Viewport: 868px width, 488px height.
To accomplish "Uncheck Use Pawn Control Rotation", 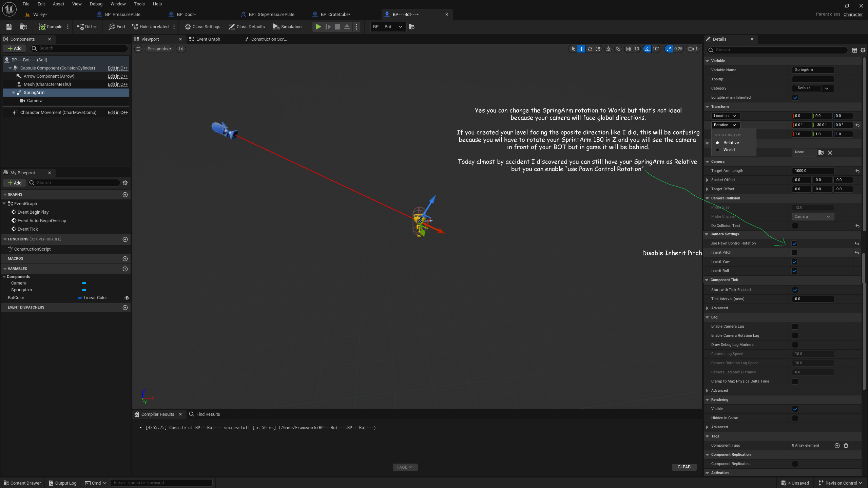I will click(x=794, y=243).
